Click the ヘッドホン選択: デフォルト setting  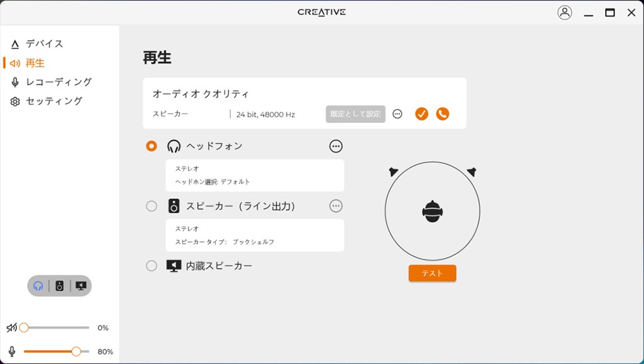click(x=213, y=182)
